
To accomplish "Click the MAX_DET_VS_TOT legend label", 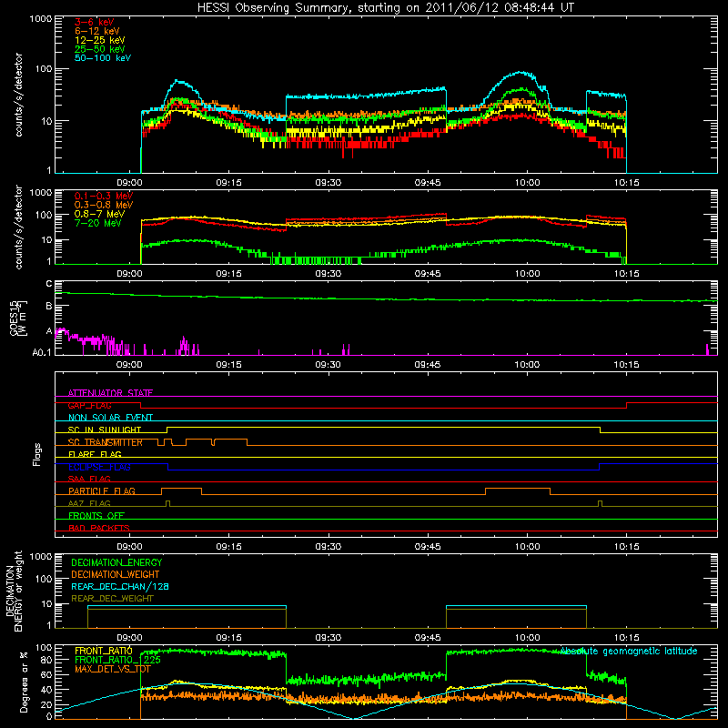I will (113, 669).
